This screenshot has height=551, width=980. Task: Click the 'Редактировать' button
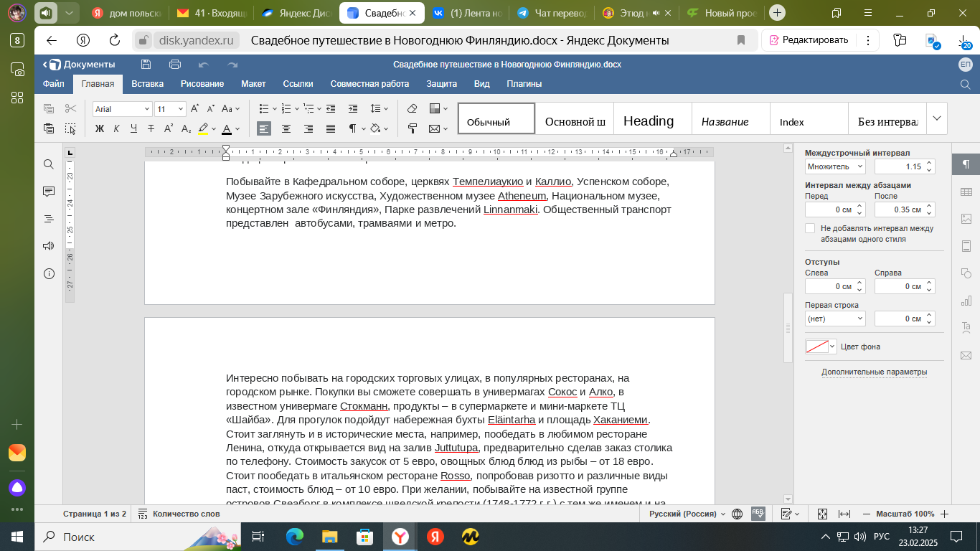(808, 40)
